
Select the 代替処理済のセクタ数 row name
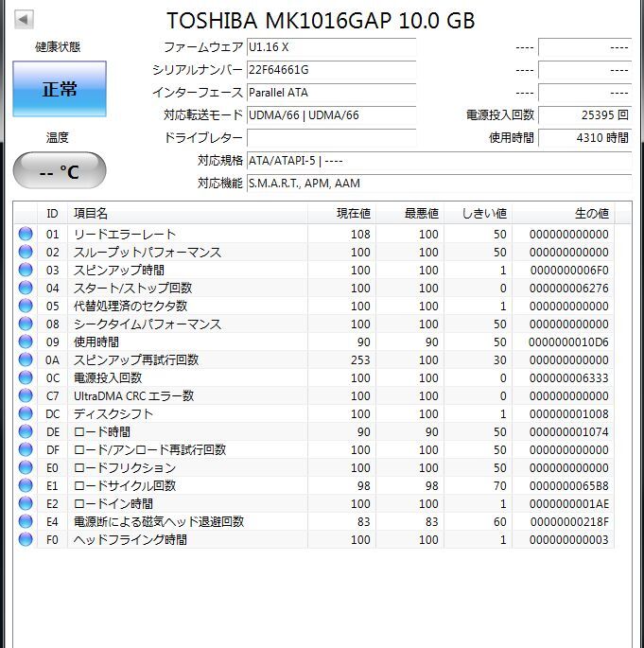131,306
